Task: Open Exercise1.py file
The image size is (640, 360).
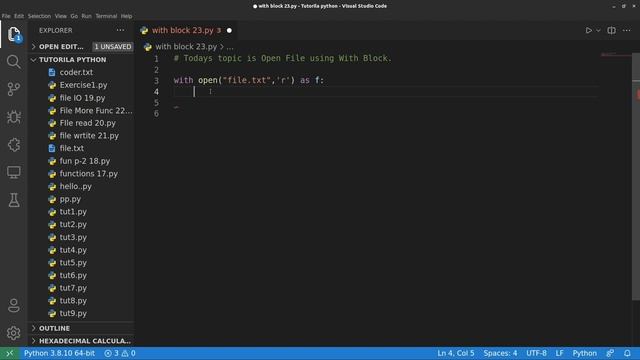Action: pyautogui.click(x=83, y=85)
